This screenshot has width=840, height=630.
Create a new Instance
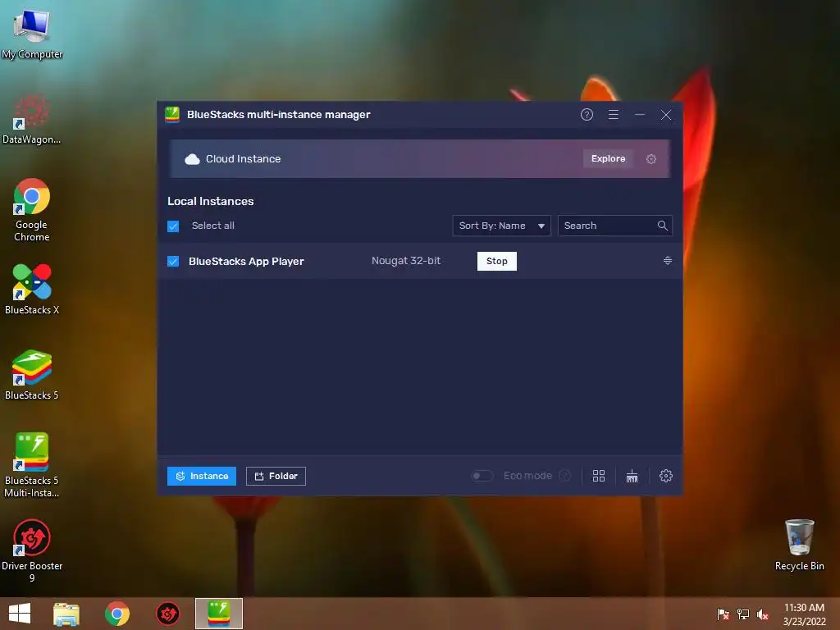(202, 476)
